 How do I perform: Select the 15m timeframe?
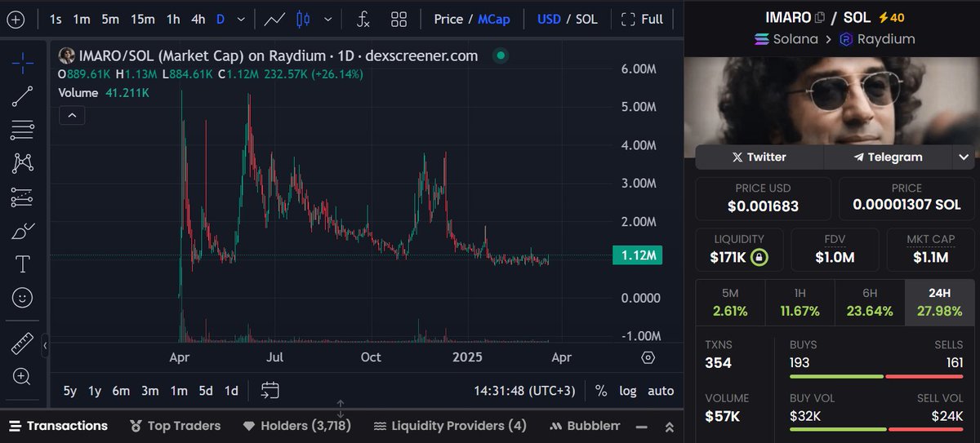pyautogui.click(x=143, y=19)
